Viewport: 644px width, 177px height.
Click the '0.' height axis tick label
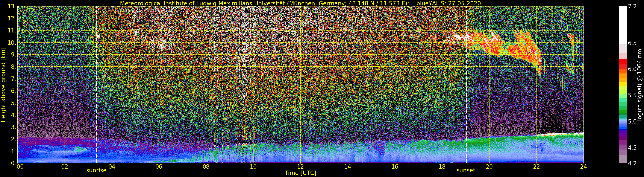pyautogui.click(x=14, y=163)
